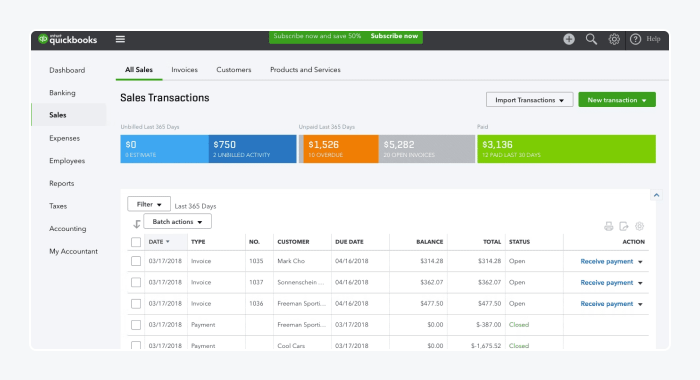The height and width of the screenshot is (380, 700).
Task: Go to Banking in the sidebar
Action: click(x=62, y=93)
